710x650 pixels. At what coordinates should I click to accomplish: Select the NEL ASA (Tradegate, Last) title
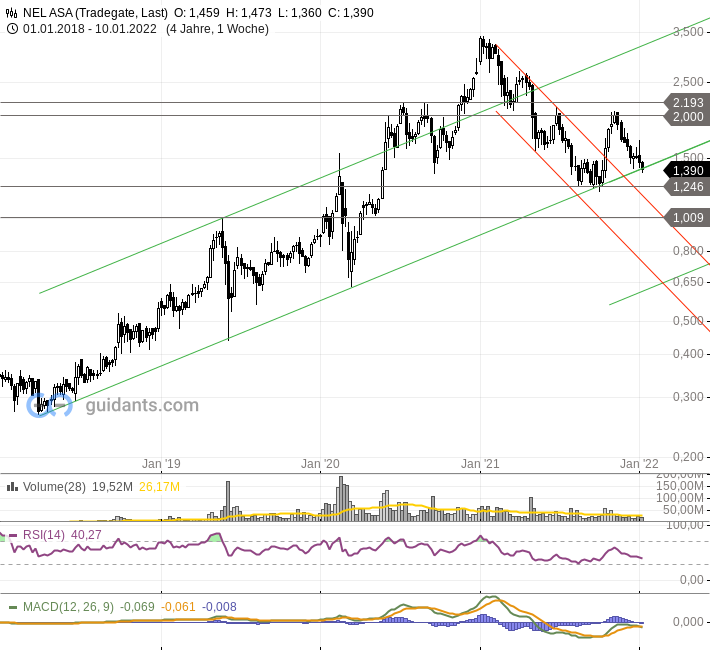[x=95, y=13]
